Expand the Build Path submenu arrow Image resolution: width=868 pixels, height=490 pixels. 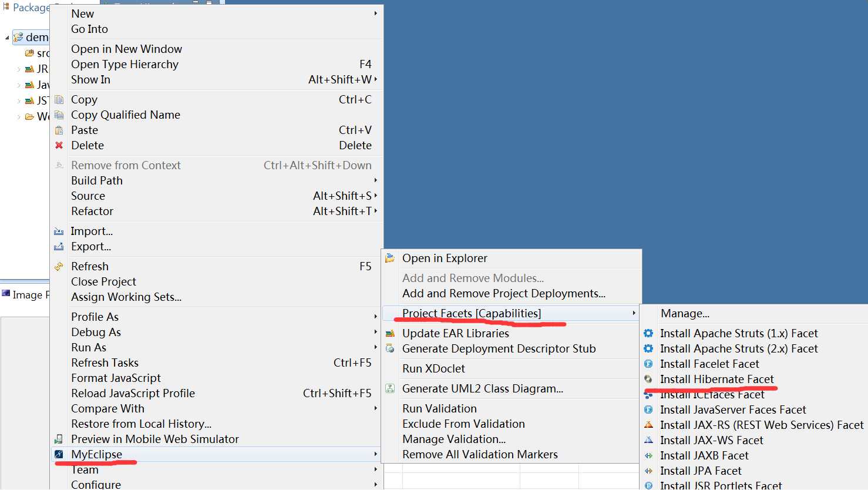376,180
